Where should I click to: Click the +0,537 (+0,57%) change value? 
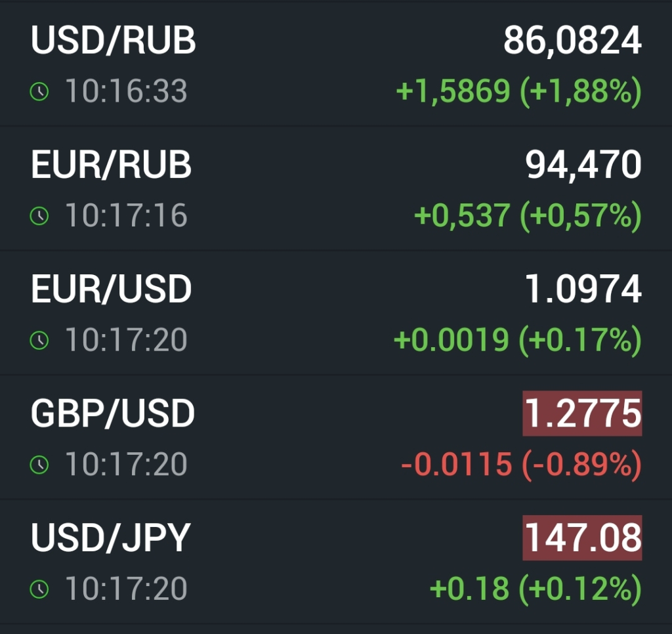(x=528, y=215)
